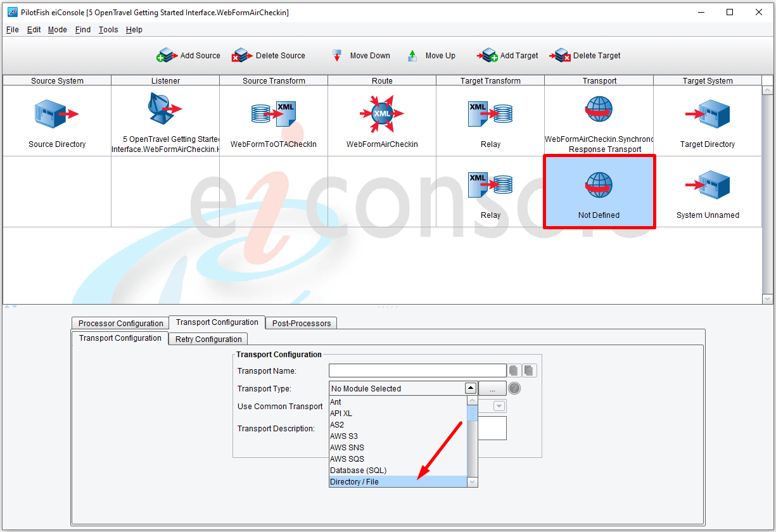
Task: Select the inner Transport Configuration sub-tab
Action: click(120, 338)
